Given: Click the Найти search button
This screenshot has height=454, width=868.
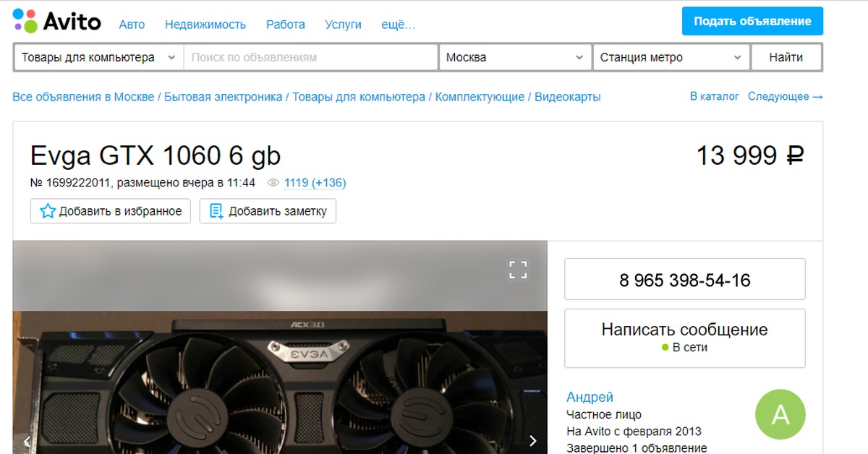Looking at the screenshot, I should pos(786,58).
